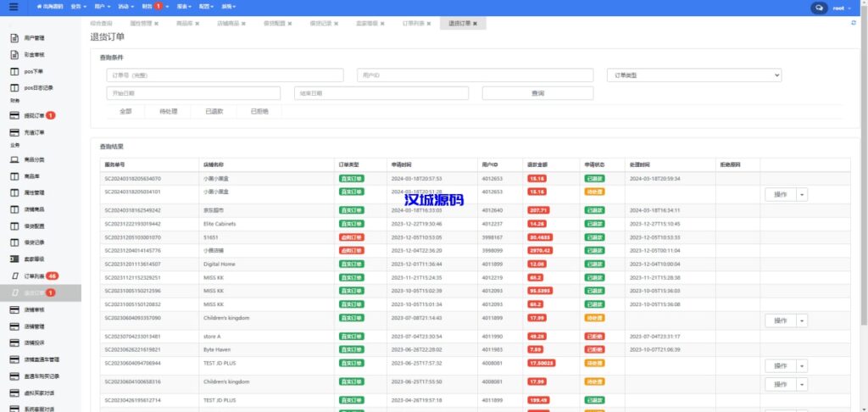Close the 借贷配置 tab
This screenshot has height=412, width=868.
pos(290,24)
